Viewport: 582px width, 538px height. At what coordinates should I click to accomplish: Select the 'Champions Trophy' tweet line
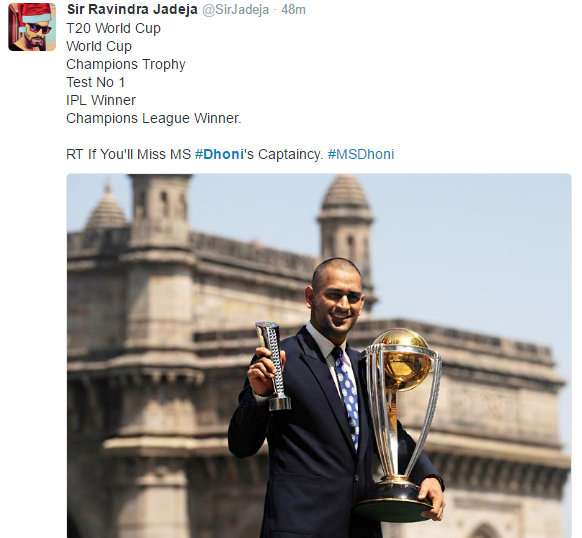coord(126,64)
